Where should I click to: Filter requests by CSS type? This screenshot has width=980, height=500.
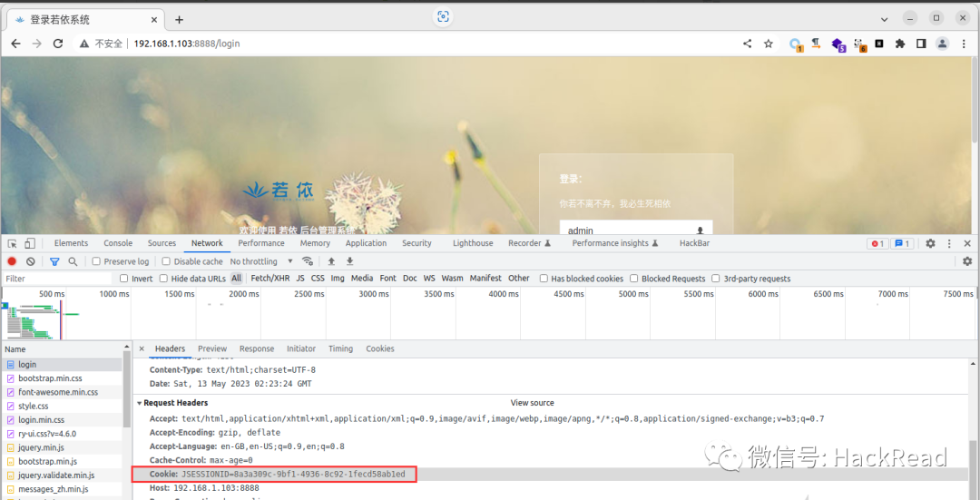click(x=318, y=279)
